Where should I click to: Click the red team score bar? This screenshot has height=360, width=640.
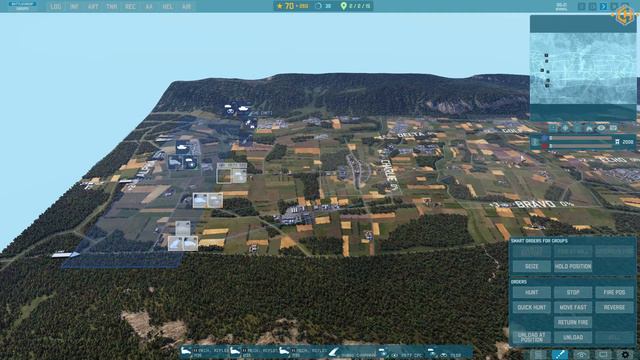(580, 146)
